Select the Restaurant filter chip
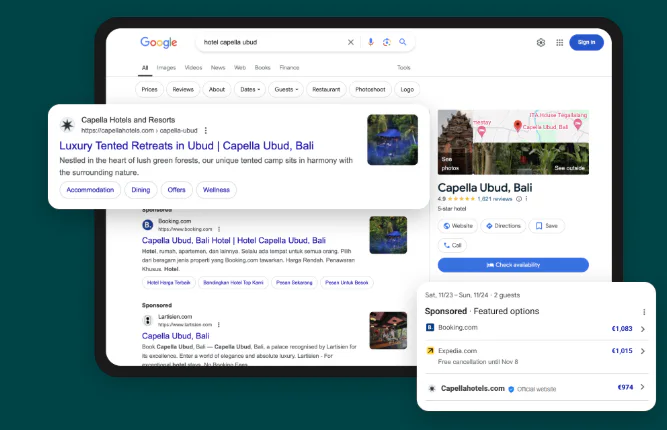Image resolution: width=667 pixels, height=430 pixels. coord(326,89)
